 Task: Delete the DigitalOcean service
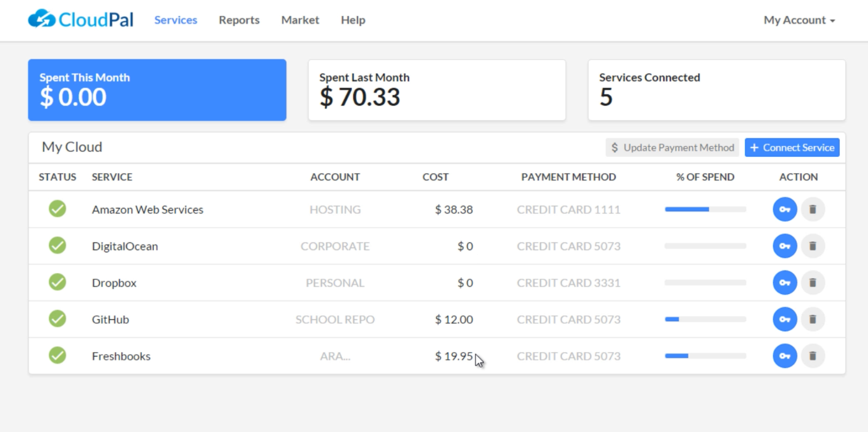(x=812, y=246)
